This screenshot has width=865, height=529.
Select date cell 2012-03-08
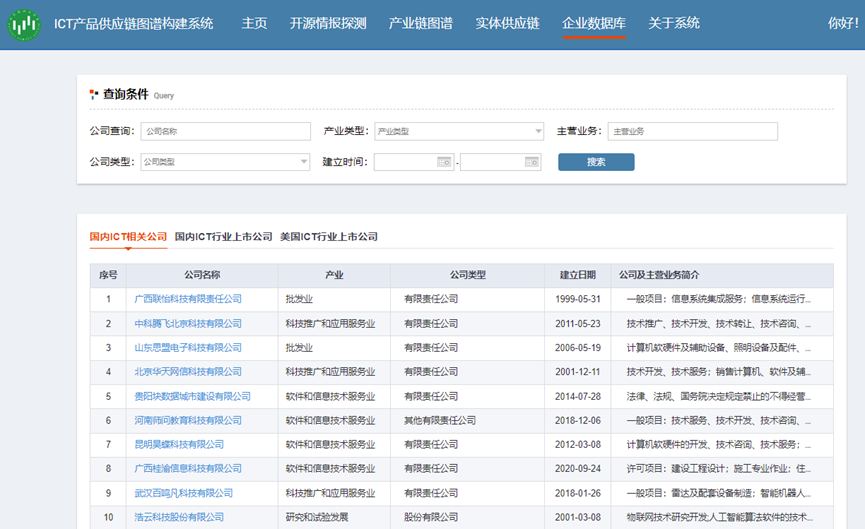(x=578, y=445)
